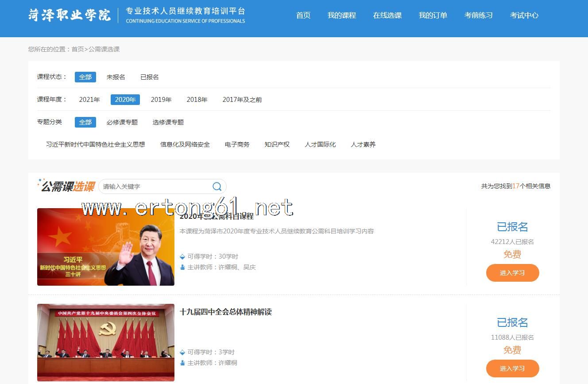The image size is (588, 384).
Task: Open 首页 in top navigation
Action: coord(303,16)
